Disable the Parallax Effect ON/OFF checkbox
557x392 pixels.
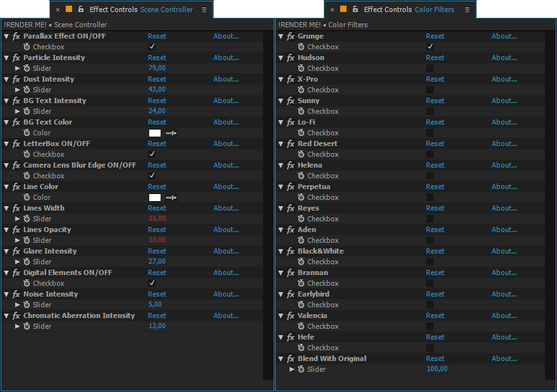pyautogui.click(x=152, y=47)
